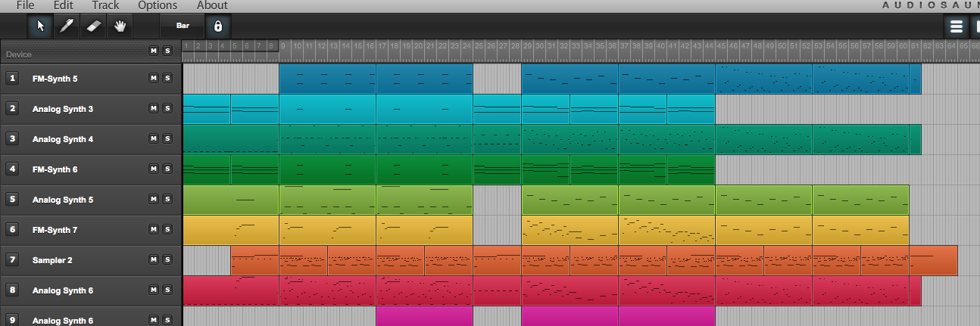Open the Edit menu
The width and height of the screenshot is (980, 326).
click(x=63, y=5)
